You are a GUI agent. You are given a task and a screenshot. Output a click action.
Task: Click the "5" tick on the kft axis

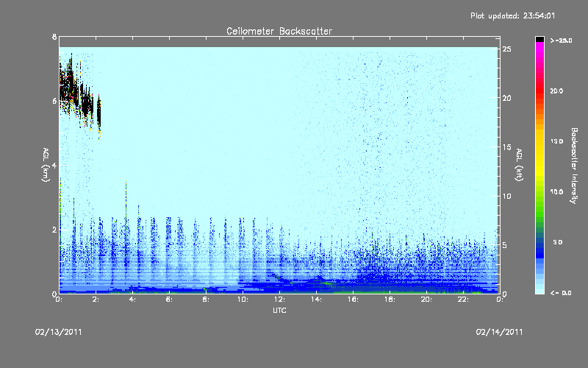[x=505, y=245]
